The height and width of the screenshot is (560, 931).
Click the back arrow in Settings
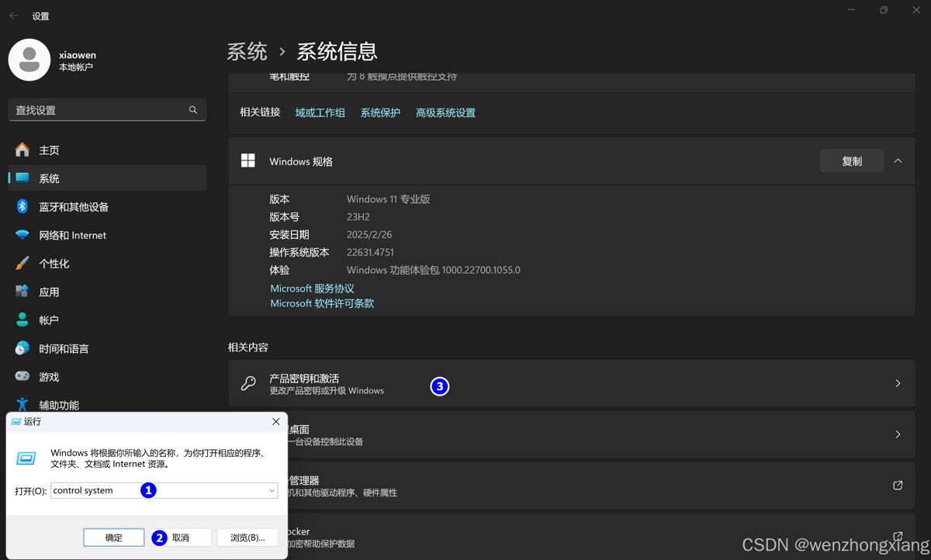(13, 16)
